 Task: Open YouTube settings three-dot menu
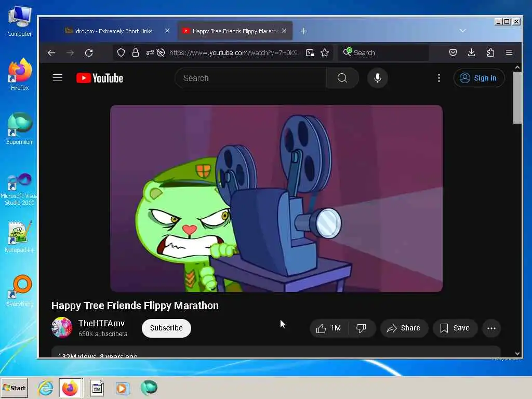tap(438, 78)
